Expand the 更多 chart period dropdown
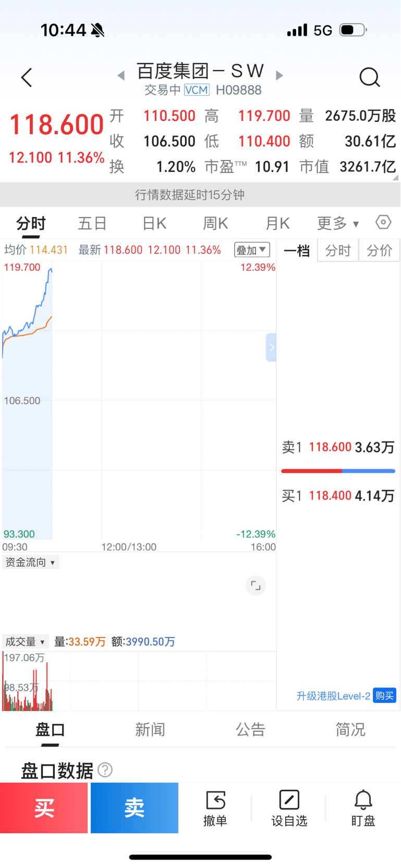The image size is (401, 868). click(x=338, y=224)
